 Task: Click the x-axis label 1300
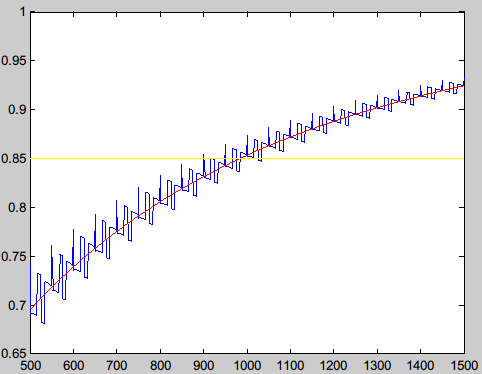tap(377, 366)
